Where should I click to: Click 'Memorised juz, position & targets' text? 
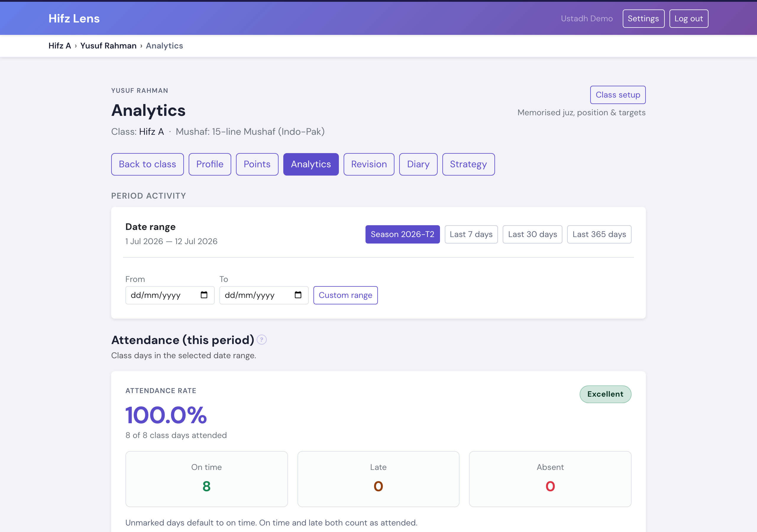[581, 112]
